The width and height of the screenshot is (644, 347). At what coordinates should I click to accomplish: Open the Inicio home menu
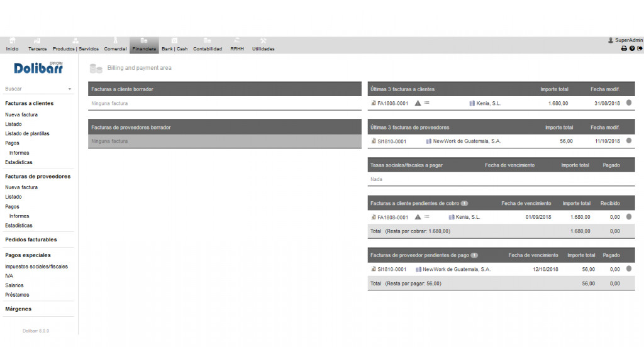click(13, 45)
